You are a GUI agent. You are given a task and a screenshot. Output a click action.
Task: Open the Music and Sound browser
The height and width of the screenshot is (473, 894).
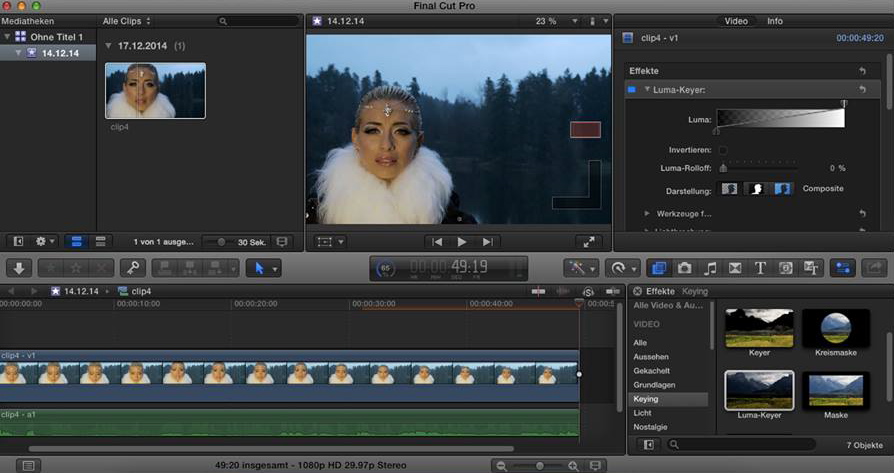coord(710,268)
